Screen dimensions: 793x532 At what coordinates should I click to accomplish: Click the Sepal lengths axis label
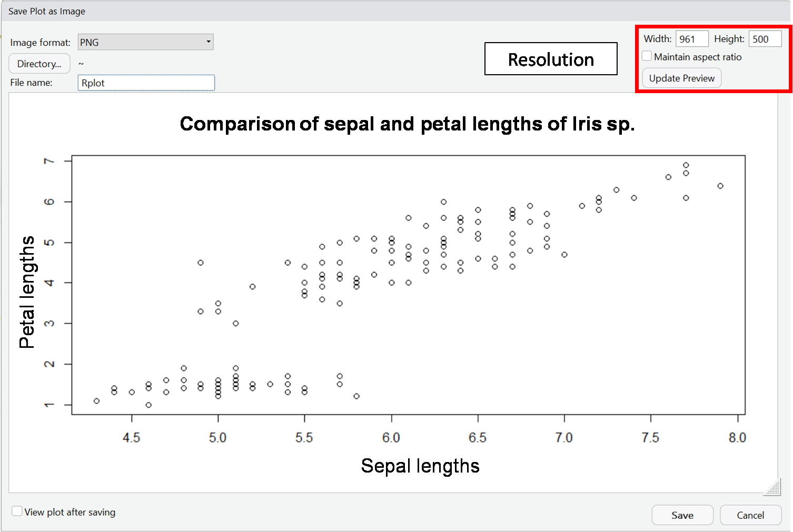click(420, 466)
